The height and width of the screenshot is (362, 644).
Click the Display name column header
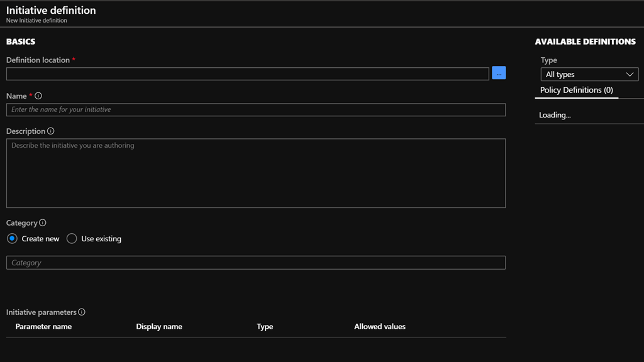click(x=159, y=327)
